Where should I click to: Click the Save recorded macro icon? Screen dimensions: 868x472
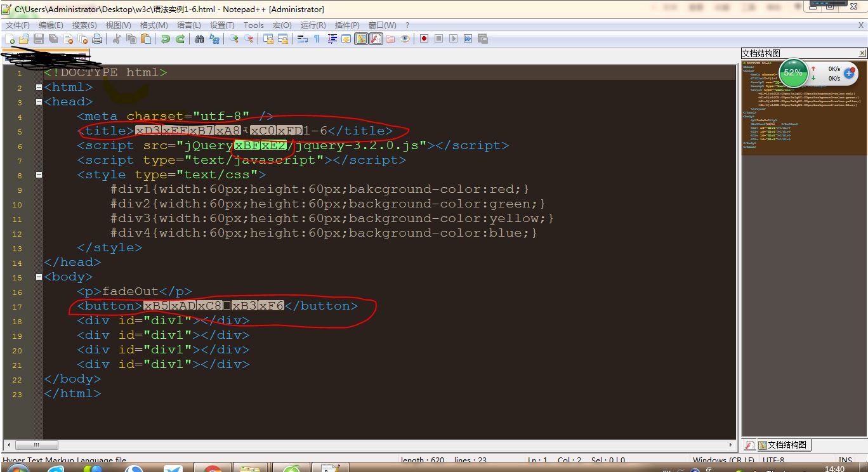coord(483,39)
